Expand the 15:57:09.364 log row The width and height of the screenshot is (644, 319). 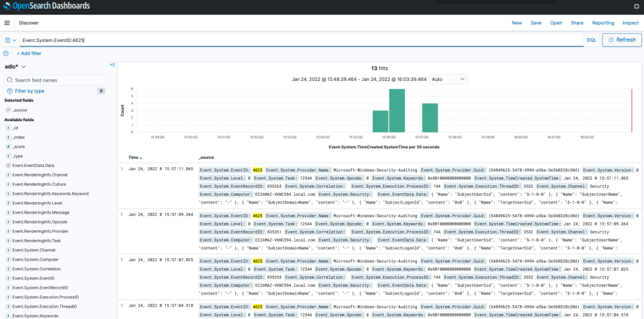[121, 214]
